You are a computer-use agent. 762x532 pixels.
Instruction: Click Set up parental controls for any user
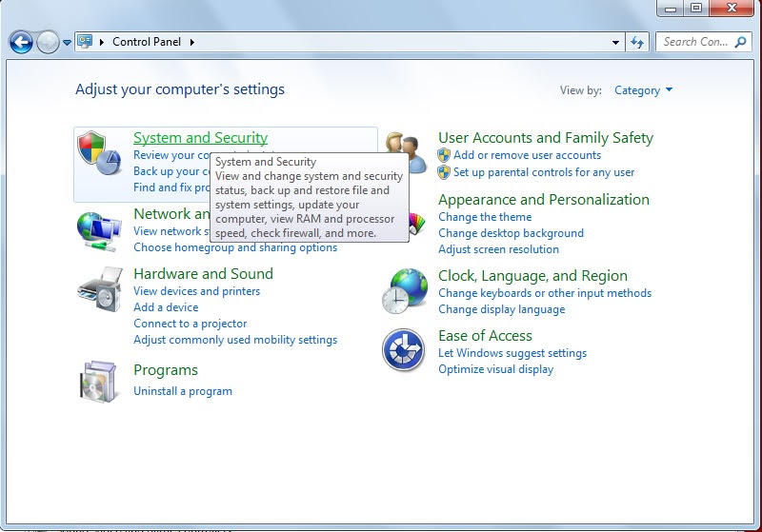(x=544, y=172)
